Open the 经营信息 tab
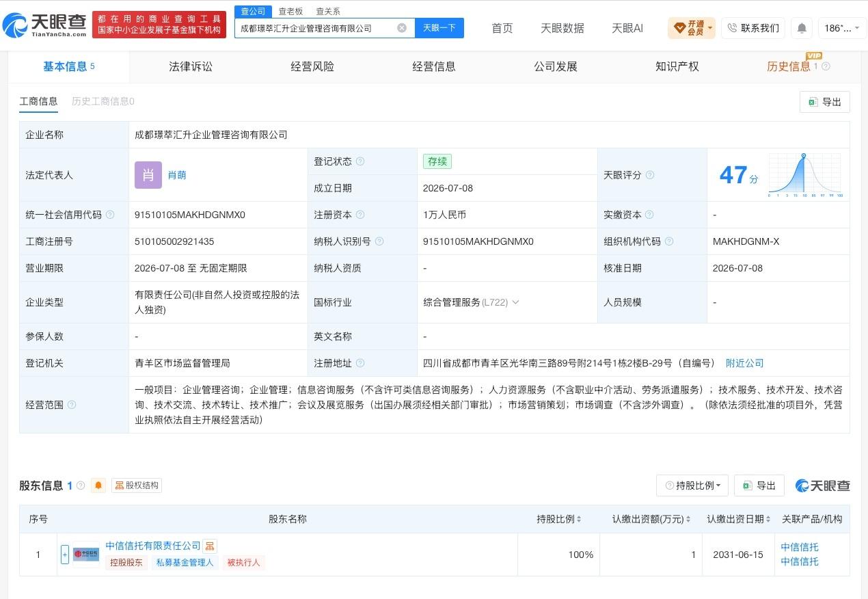The width and height of the screenshot is (868, 599). click(x=434, y=66)
